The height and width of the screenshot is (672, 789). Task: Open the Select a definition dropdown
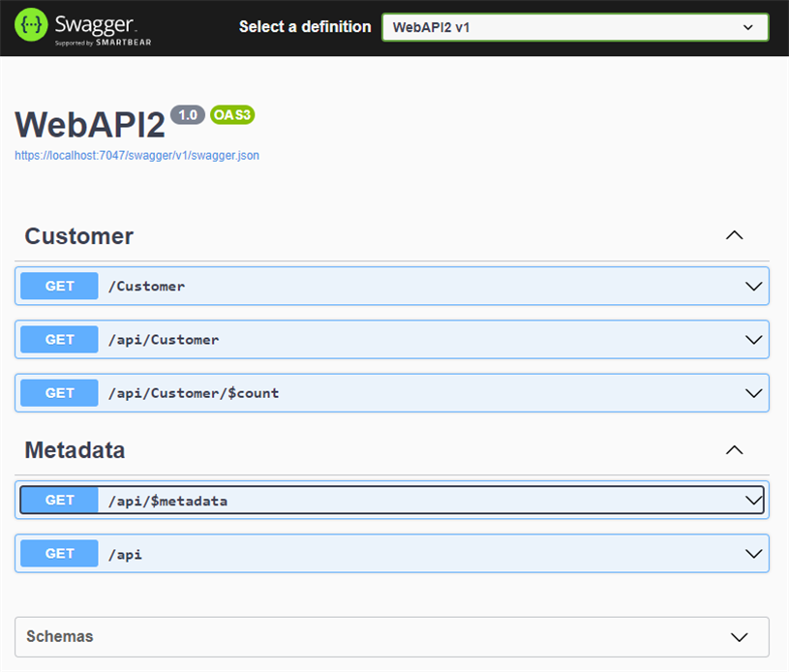(575, 27)
